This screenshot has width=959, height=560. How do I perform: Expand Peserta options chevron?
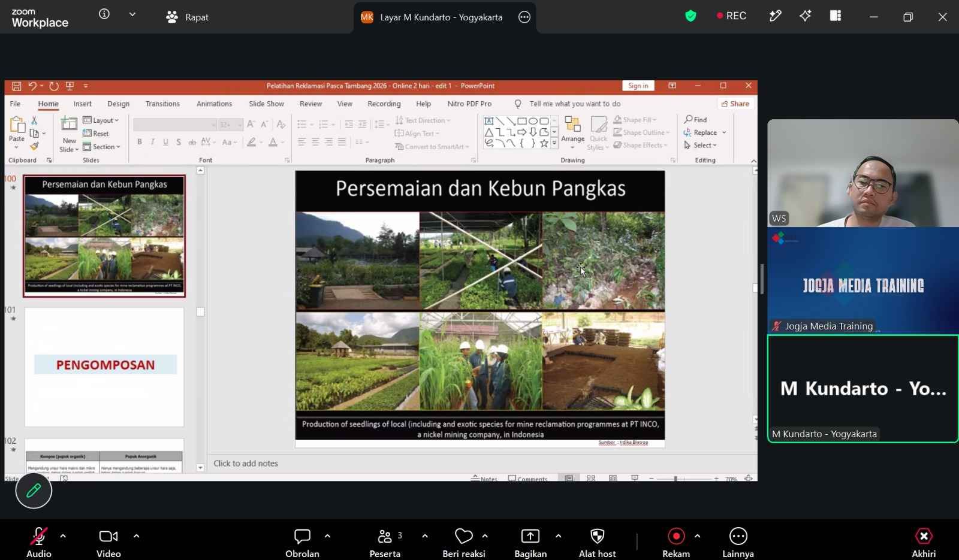point(425,536)
